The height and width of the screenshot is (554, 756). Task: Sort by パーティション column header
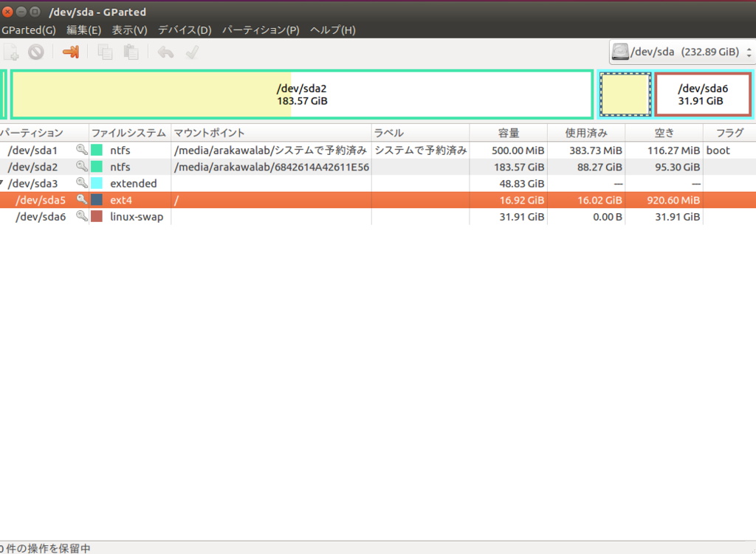[x=44, y=133]
